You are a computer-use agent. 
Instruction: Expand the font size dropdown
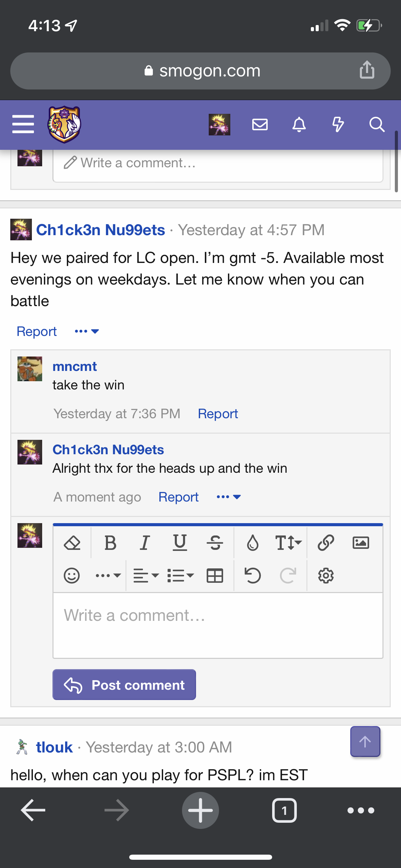[288, 543]
